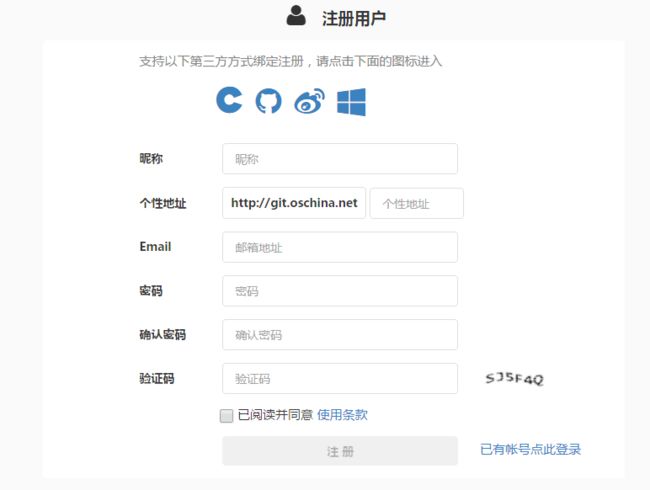Focus the 昵称 nickname input field
Screen dimensions: 650x490
(x=340, y=159)
